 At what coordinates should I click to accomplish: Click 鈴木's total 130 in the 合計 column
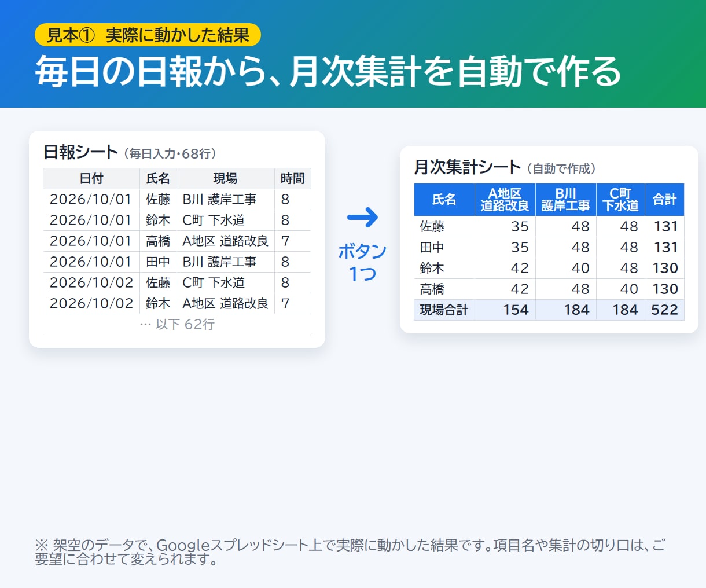tap(665, 269)
